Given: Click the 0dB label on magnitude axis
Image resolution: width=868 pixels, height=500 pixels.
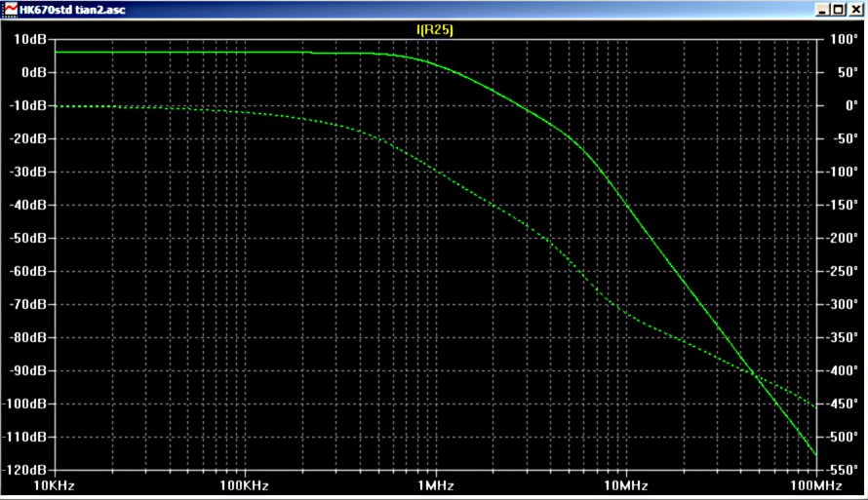Looking at the screenshot, I should (x=34, y=72).
